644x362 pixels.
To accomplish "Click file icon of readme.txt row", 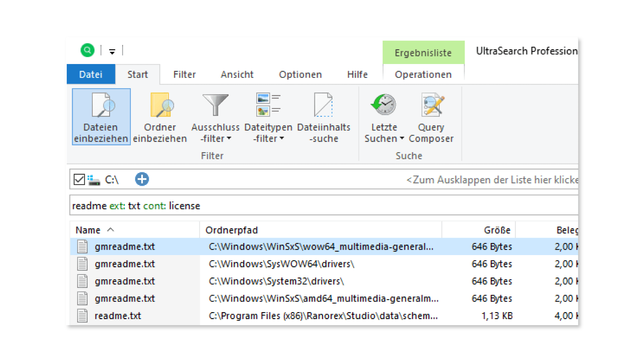I will pos(82,316).
